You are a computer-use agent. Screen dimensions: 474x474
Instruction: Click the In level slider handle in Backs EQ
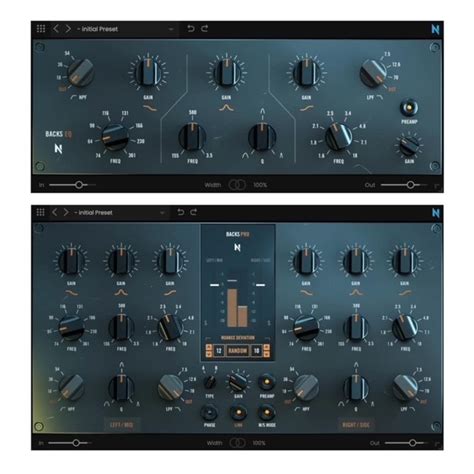tap(79, 185)
